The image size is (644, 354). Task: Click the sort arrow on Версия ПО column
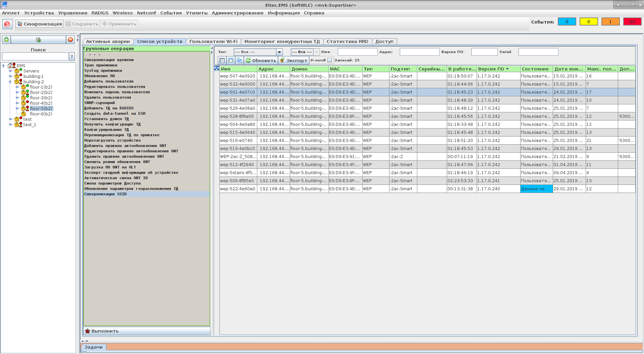point(507,69)
